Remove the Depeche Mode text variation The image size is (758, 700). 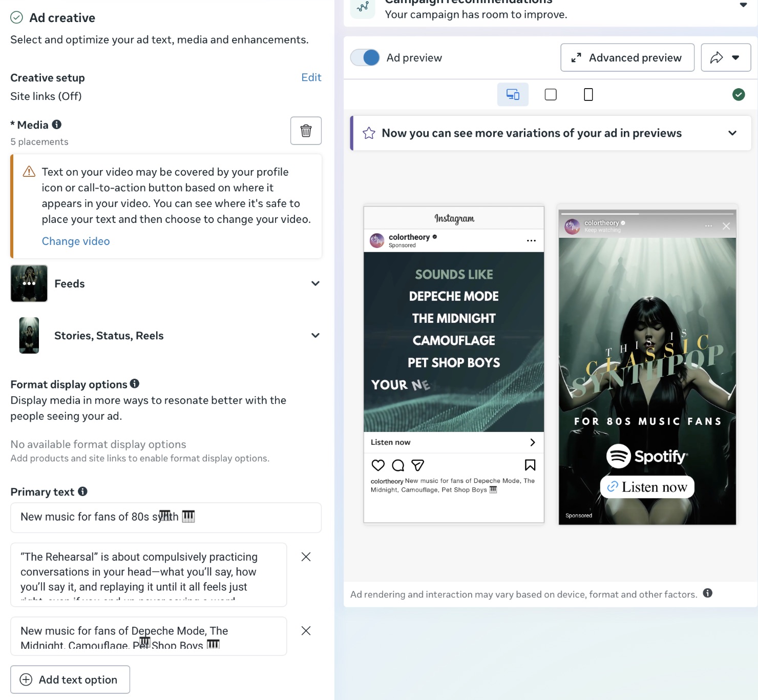pyautogui.click(x=306, y=631)
